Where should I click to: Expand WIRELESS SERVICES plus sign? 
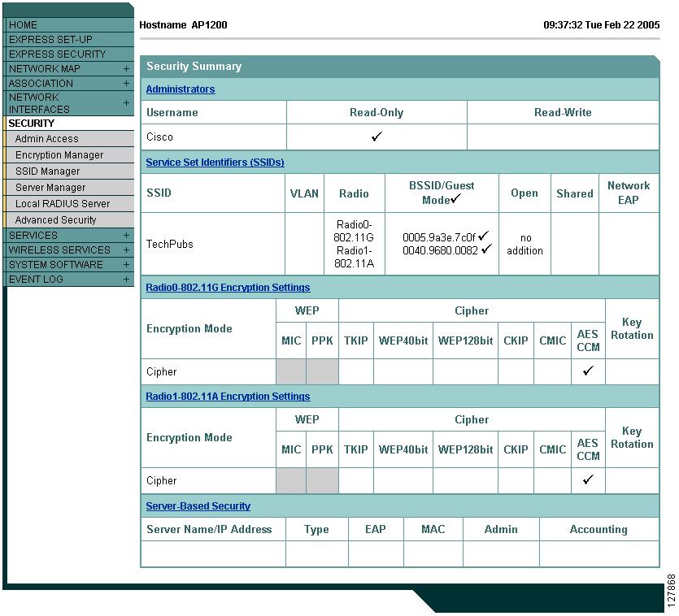pos(126,250)
